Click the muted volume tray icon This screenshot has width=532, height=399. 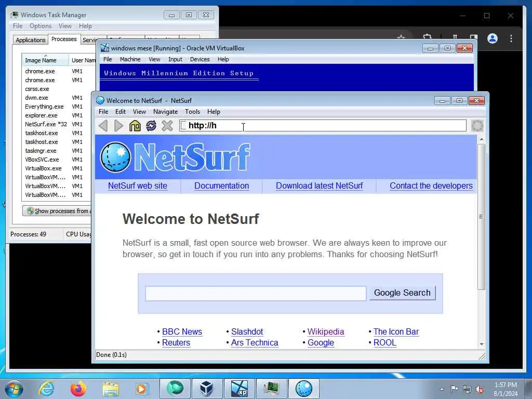tap(480, 389)
